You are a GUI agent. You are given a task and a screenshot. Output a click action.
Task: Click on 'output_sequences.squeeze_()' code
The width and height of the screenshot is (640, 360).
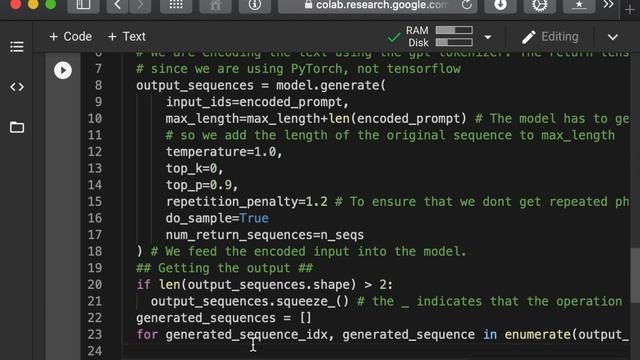pos(250,301)
